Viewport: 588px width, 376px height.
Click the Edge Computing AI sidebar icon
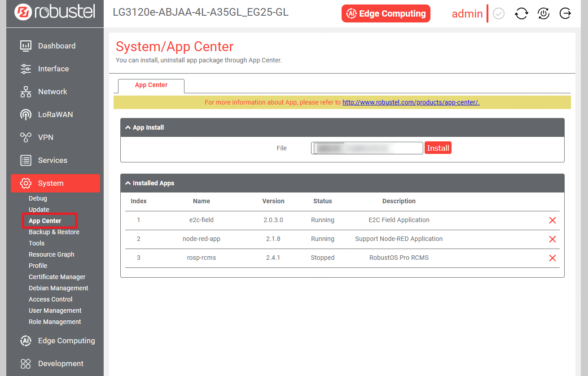click(x=26, y=341)
